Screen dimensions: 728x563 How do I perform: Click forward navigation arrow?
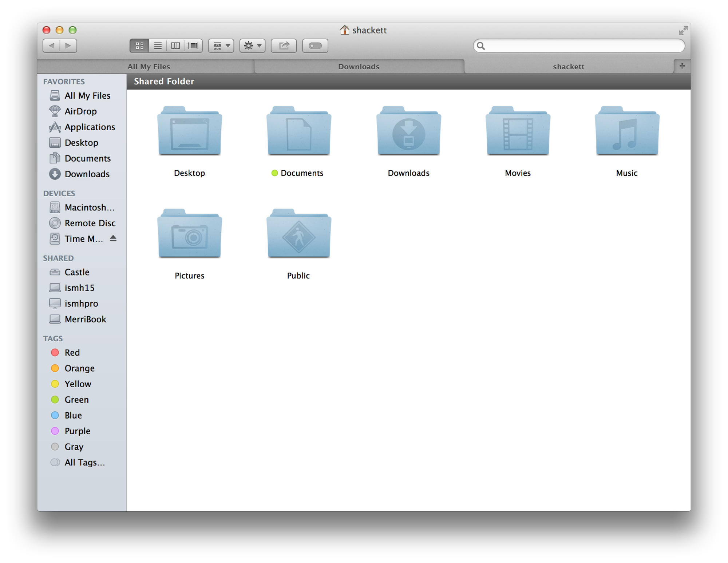coord(68,45)
